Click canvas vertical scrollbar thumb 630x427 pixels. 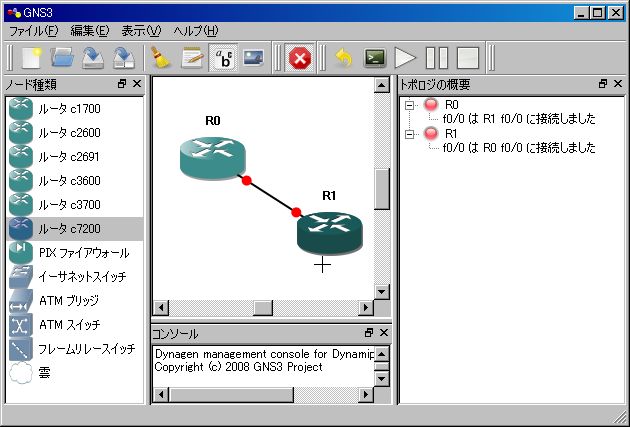381,189
